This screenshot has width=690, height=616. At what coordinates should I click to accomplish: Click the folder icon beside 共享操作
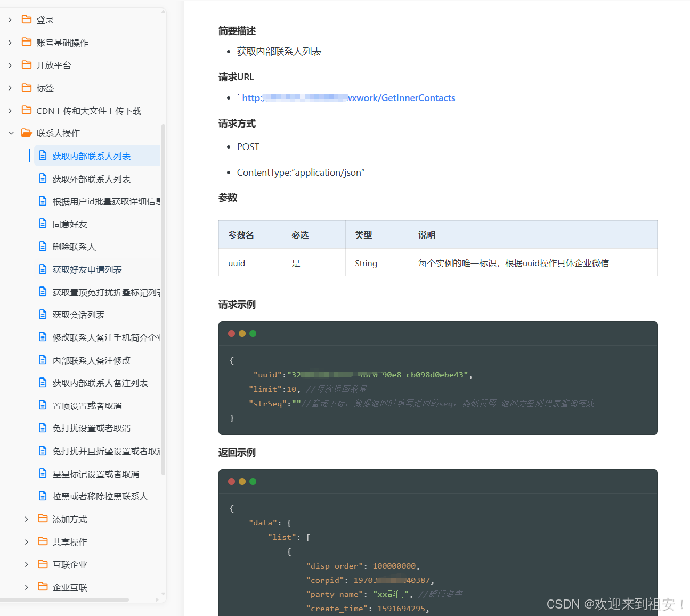[x=43, y=541]
